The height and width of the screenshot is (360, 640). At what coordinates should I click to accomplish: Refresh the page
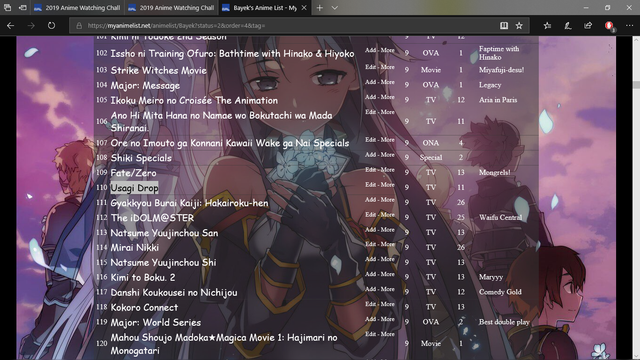click(51, 26)
